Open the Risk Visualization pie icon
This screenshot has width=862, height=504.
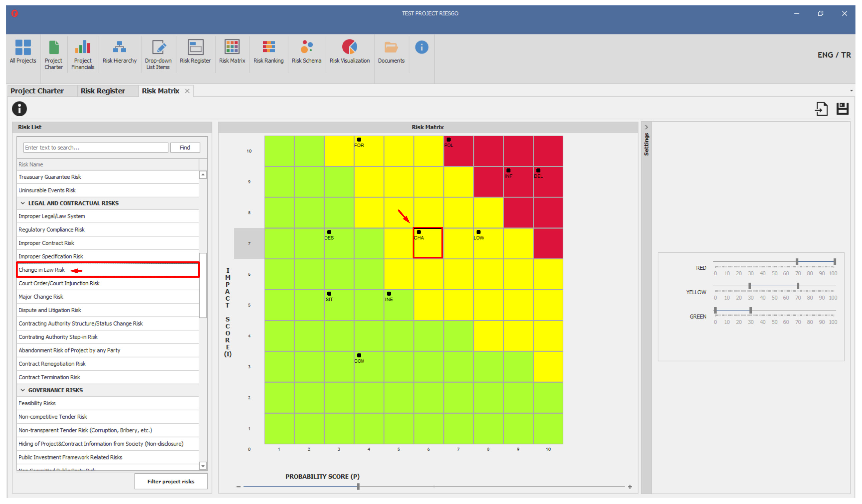[350, 47]
